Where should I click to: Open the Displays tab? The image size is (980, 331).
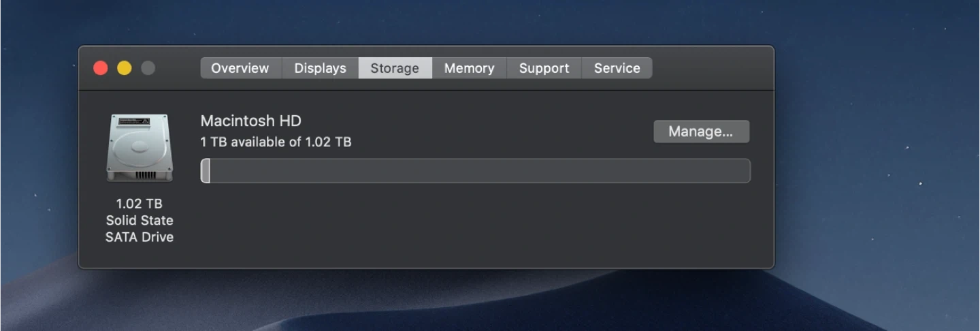click(320, 68)
